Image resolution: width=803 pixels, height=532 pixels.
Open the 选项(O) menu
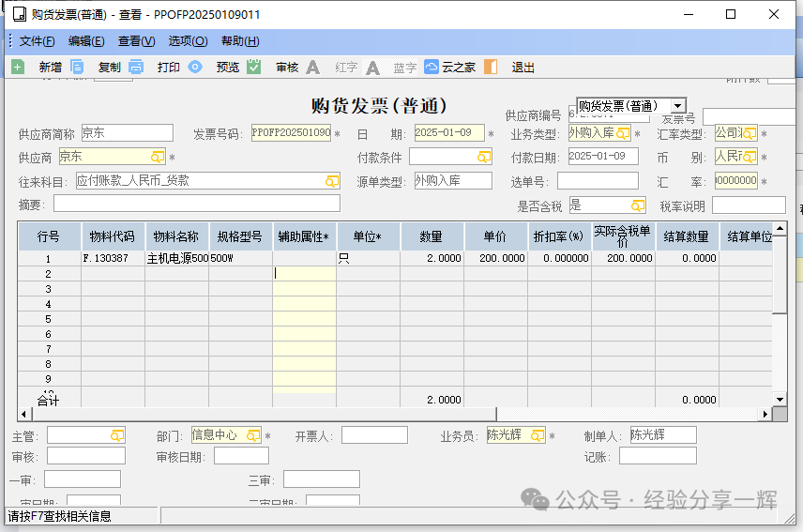point(188,41)
